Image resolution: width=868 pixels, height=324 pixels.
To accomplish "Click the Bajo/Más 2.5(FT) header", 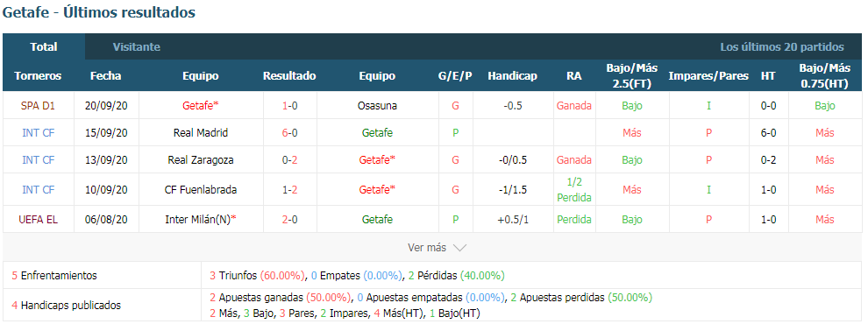I will 631,76.
